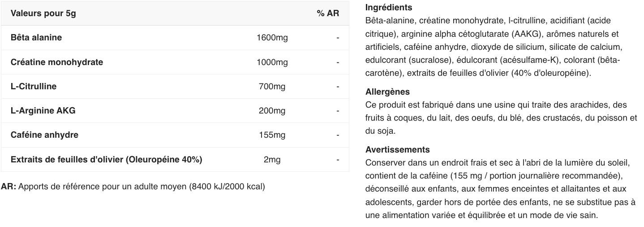The height and width of the screenshot is (227, 644).
Task: Click the "% AR" column header
Action: [x=328, y=13]
